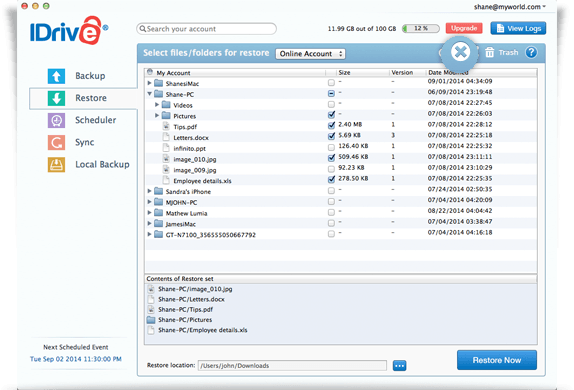Click the Restore location path field
This screenshot has height=390, width=574.
pos(292,365)
